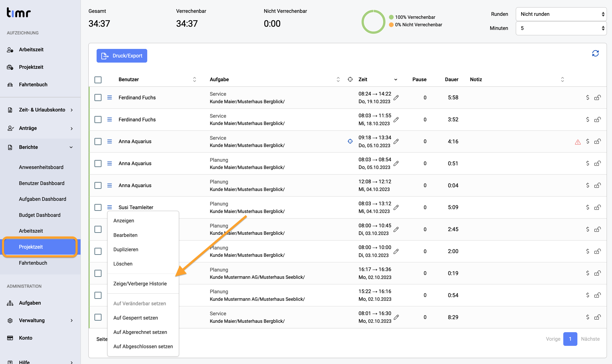Click red warning triangle in 4:16 row
The image size is (612, 364).
578,142
